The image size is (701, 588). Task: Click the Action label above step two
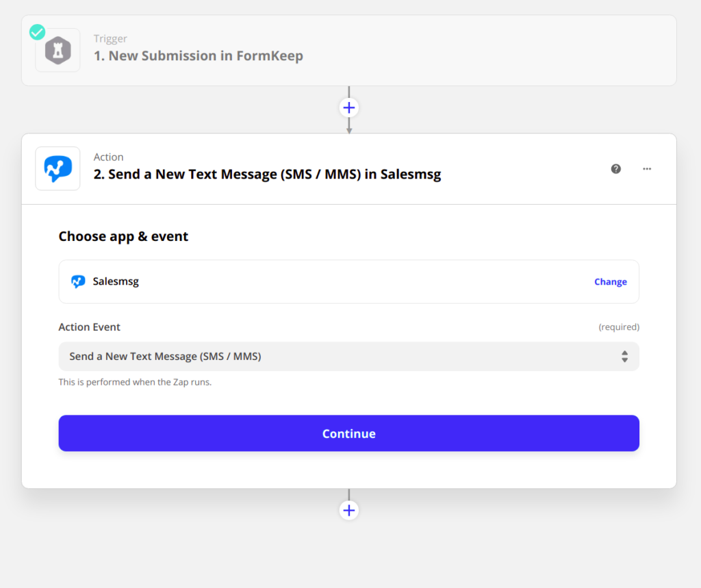coord(108,157)
